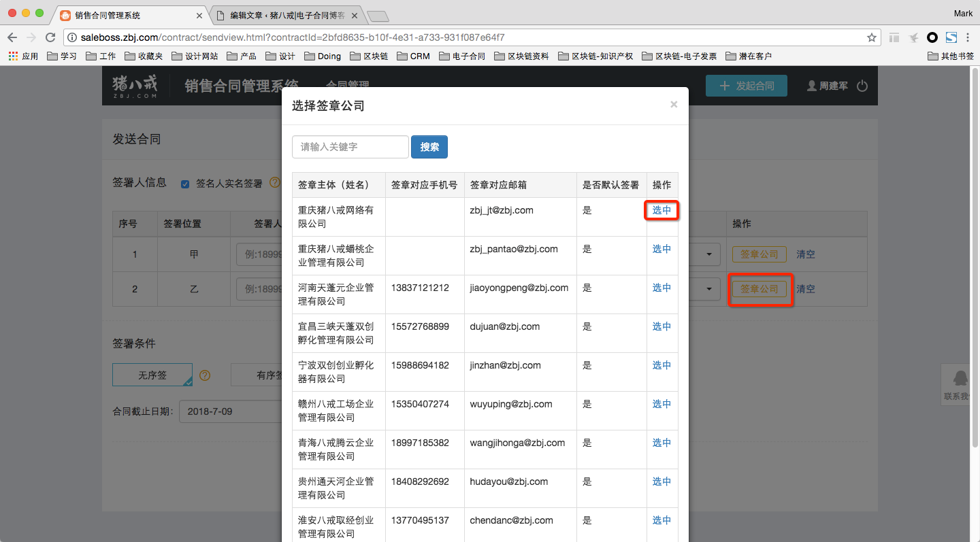Click 选中 for 青海八戒腾云企业管理有限公司
The image size is (980, 542).
pos(661,443)
